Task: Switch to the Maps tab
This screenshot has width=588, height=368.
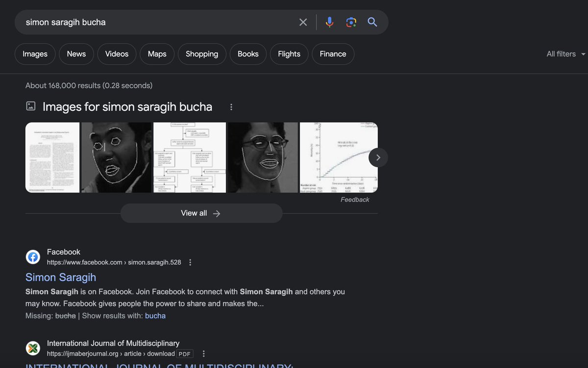Action: (x=157, y=54)
